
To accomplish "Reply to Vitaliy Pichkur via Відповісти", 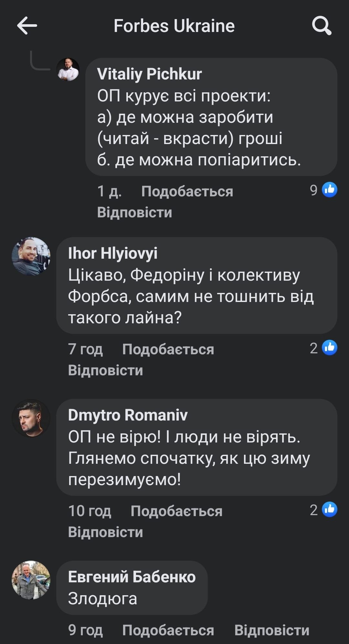I will 134,213.
